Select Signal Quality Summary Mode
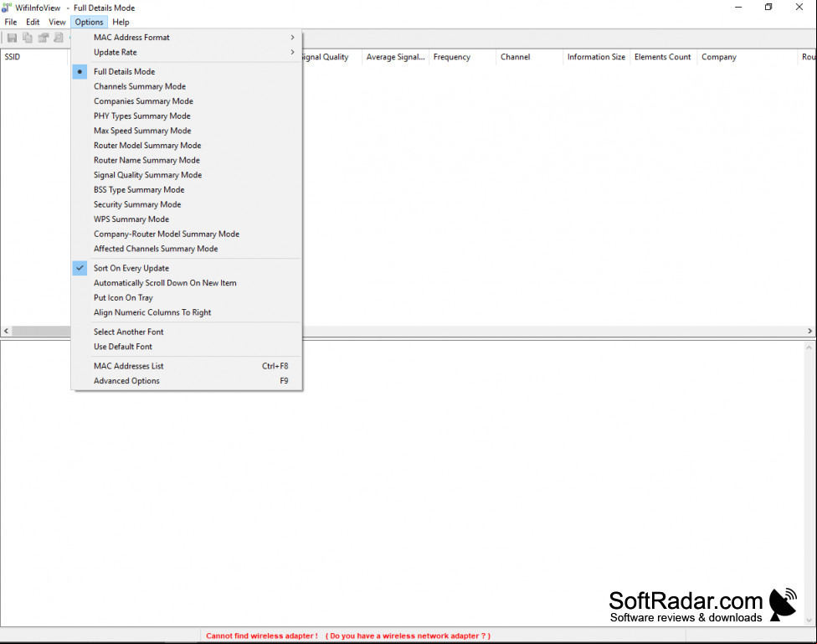Viewport: 817px width, 644px height. point(187,175)
